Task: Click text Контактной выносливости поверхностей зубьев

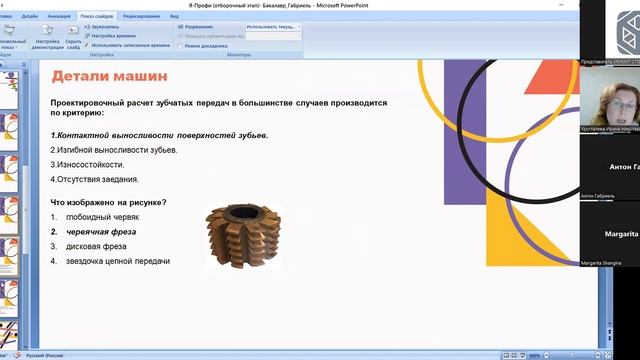Action: click(162, 136)
